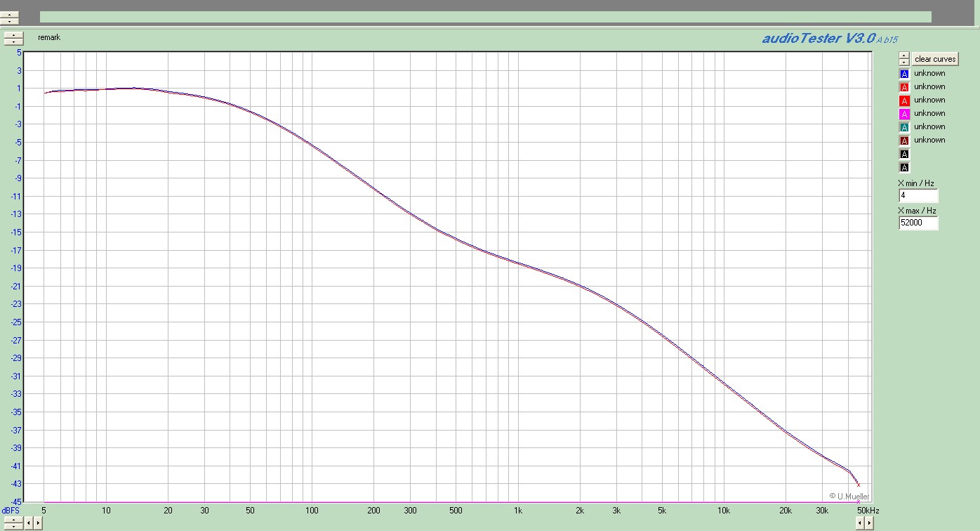The width and height of the screenshot is (980, 531).
Task: Click up arrow beside clear curves
Action: 904,56
